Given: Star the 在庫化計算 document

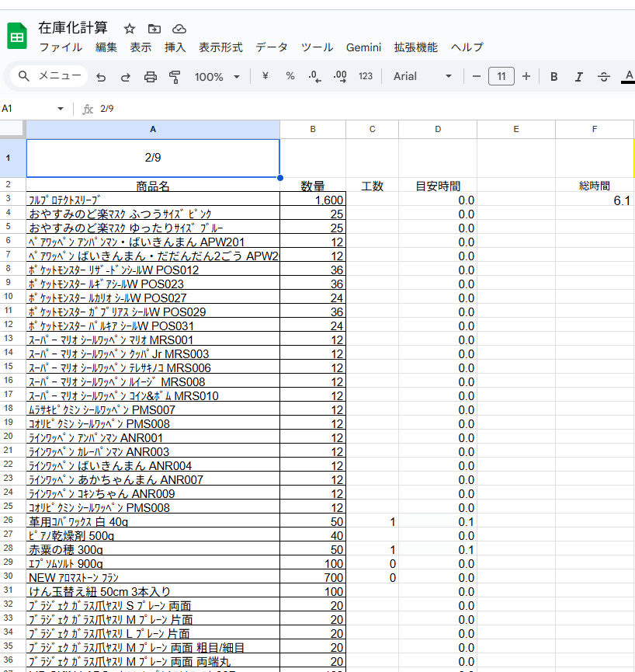Looking at the screenshot, I should tap(130, 29).
